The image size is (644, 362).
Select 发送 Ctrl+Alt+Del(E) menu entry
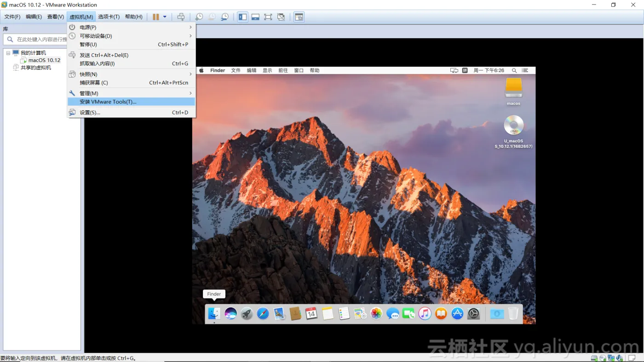[131, 55]
